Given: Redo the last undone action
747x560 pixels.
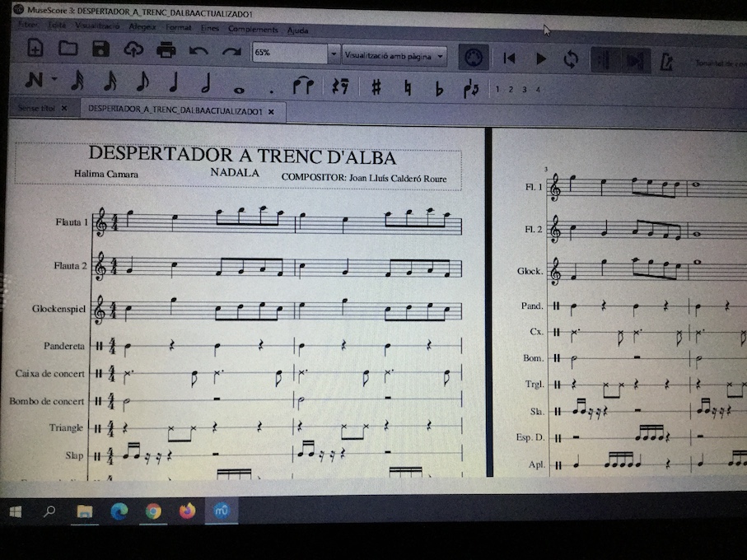Looking at the screenshot, I should point(231,51).
